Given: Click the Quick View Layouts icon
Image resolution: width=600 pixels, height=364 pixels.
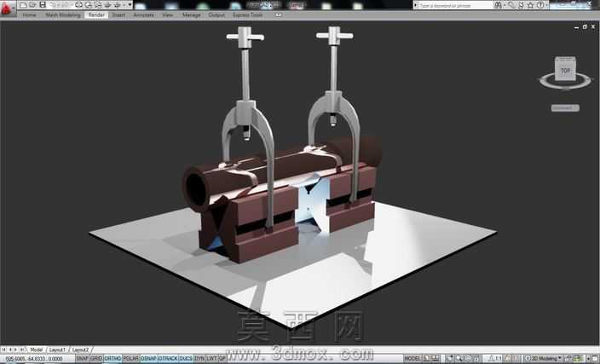Looking at the screenshot, I should click(x=427, y=359).
